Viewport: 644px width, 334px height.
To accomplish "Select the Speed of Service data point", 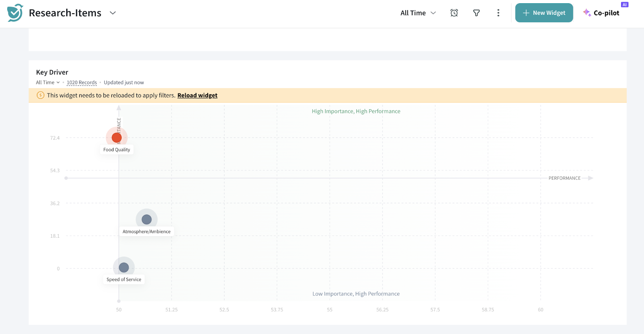I will click(x=124, y=268).
